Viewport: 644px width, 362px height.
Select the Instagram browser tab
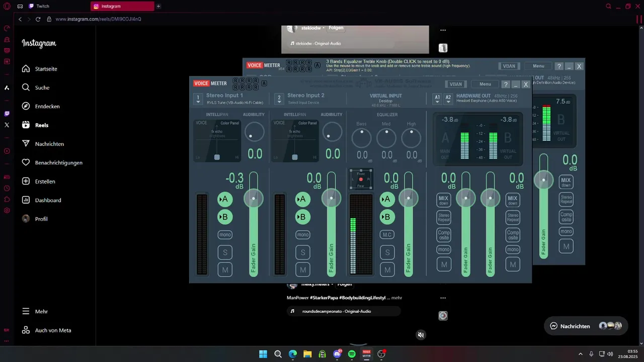pyautogui.click(x=122, y=7)
